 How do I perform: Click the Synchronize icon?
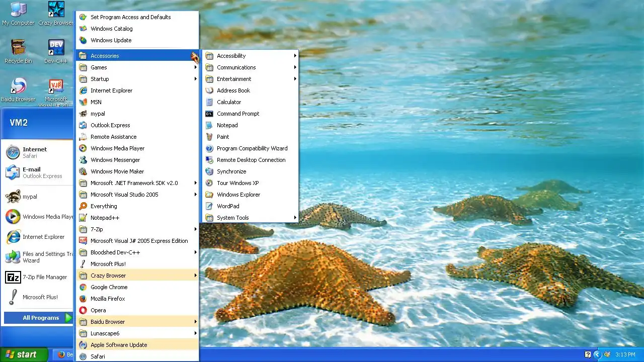[209, 171]
